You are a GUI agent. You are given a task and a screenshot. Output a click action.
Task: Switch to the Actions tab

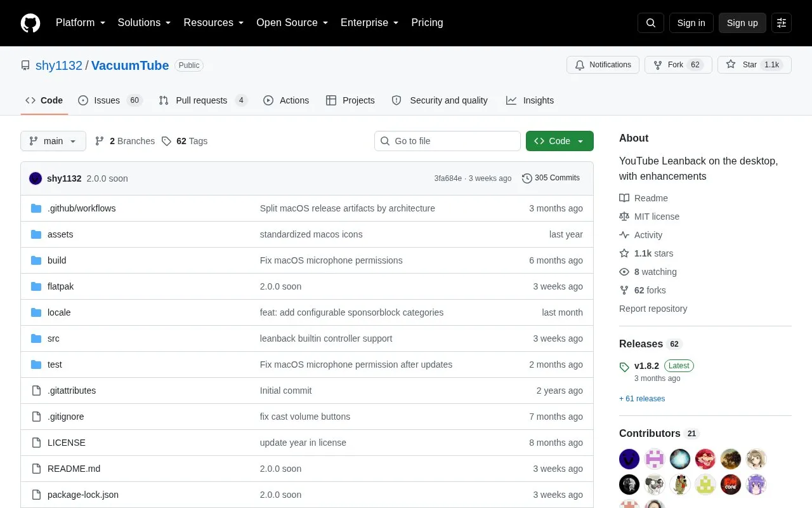click(286, 100)
